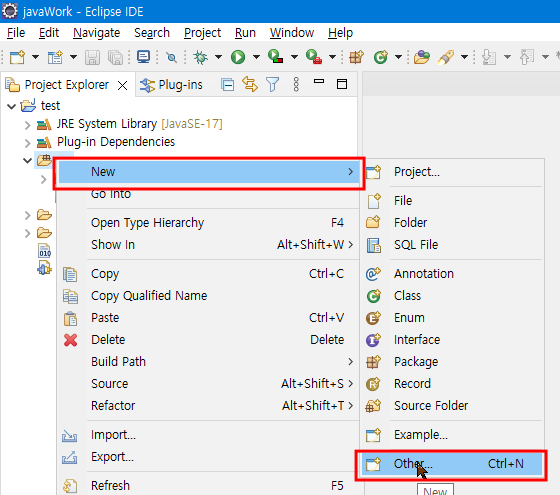Choose Refresh in the context menu
This screenshot has height=495, width=560.
[209, 486]
